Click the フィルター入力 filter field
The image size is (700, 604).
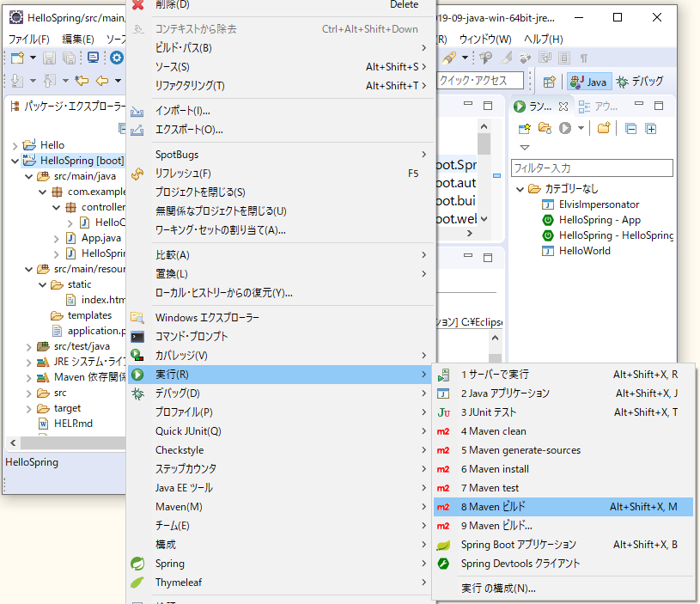point(591,168)
